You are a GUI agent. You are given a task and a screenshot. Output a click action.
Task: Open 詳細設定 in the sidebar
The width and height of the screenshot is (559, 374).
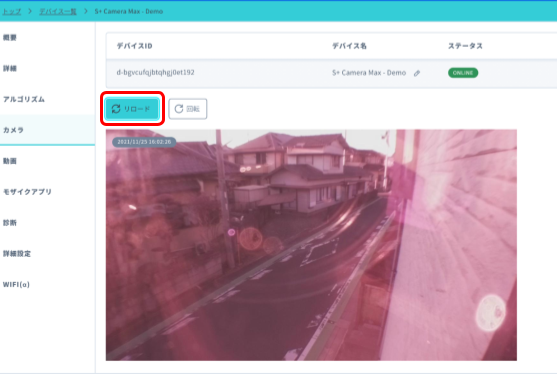17,253
